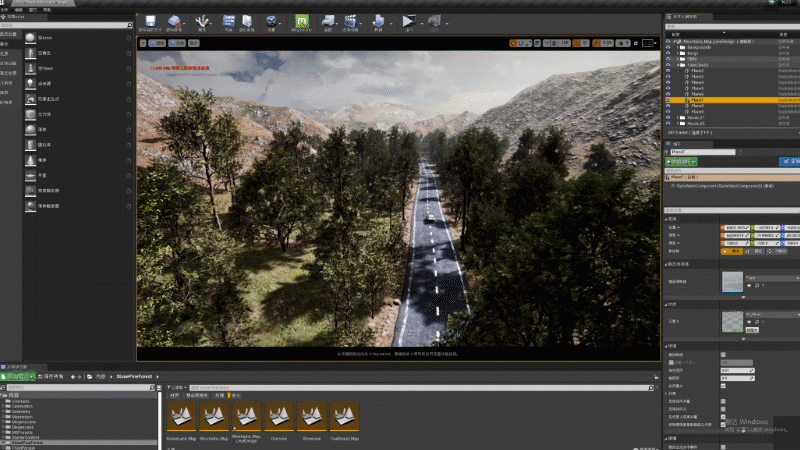
Task: Toggle the world/local coordinate globe icon
Action: click(x=537, y=43)
